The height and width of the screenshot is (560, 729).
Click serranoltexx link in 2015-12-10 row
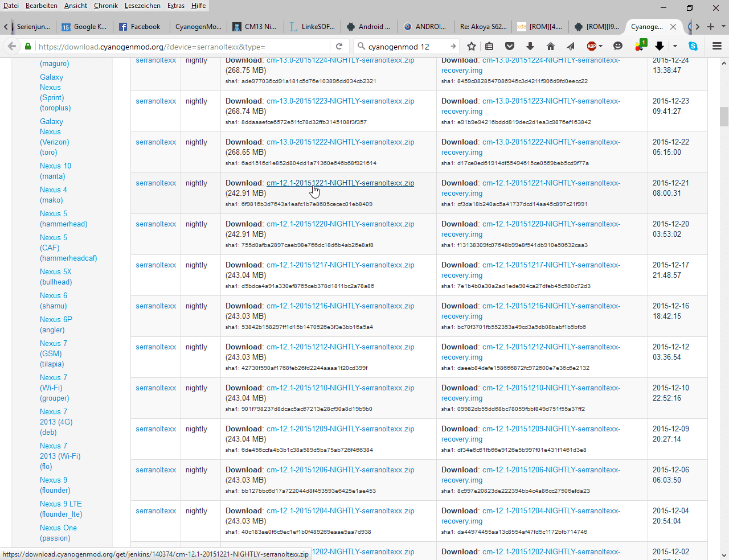click(156, 388)
